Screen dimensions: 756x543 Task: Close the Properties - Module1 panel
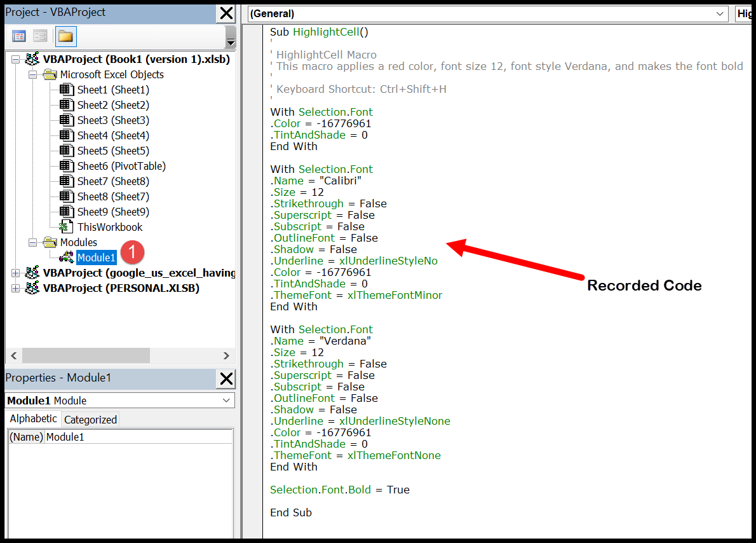(x=226, y=379)
